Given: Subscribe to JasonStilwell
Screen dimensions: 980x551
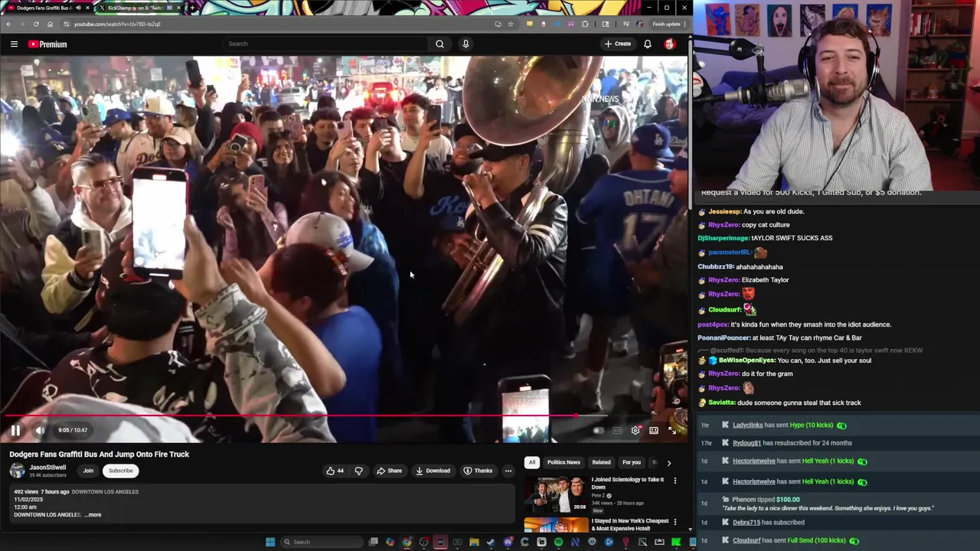Looking at the screenshot, I should [x=120, y=471].
